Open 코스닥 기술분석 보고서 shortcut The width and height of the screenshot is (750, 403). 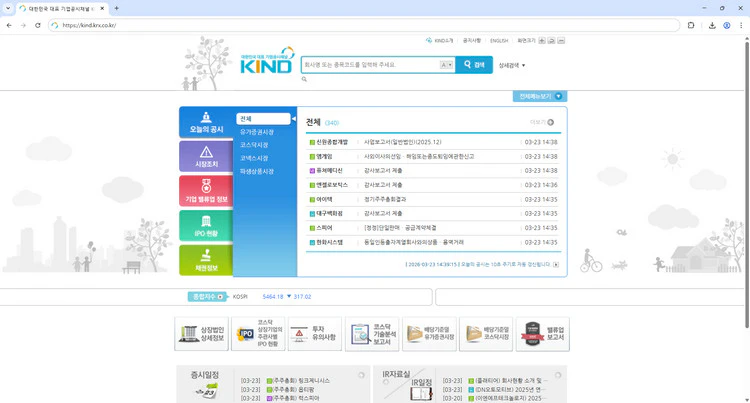[372, 335]
